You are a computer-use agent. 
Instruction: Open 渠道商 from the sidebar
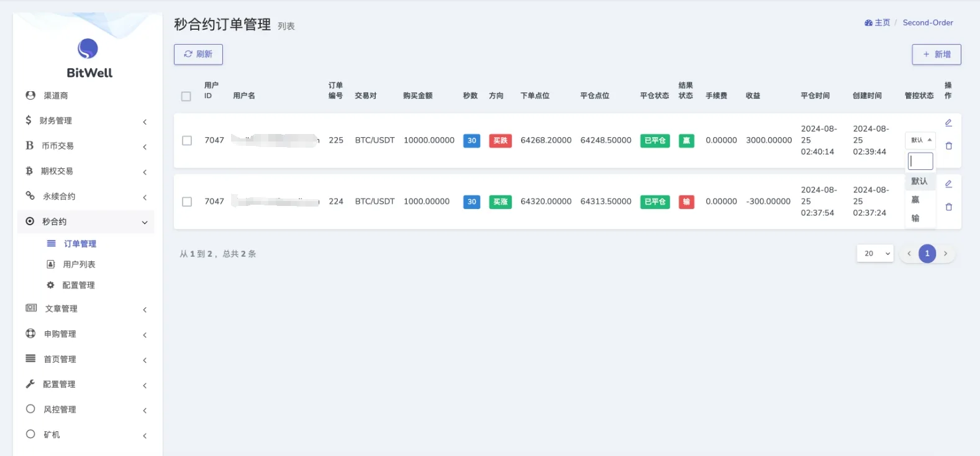[55, 96]
